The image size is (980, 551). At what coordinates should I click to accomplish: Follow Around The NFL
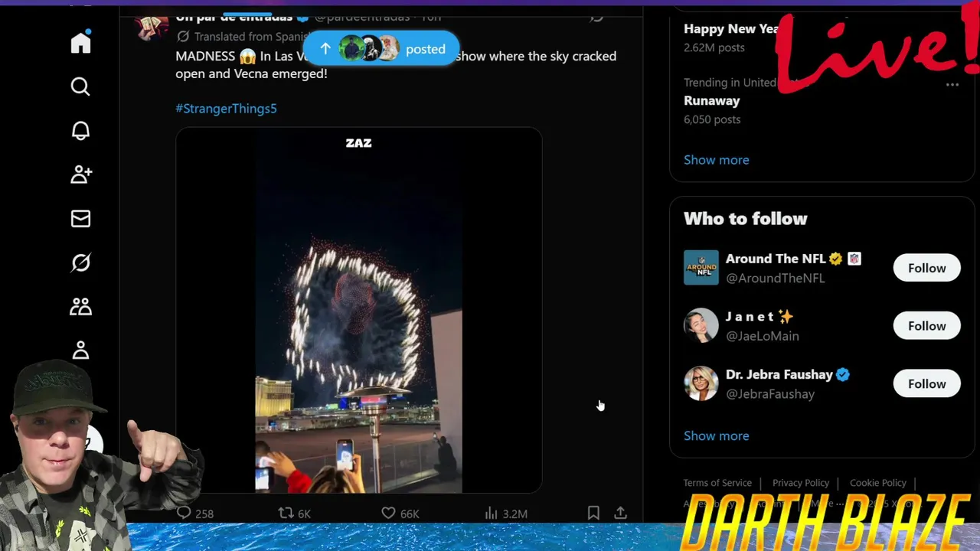926,268
